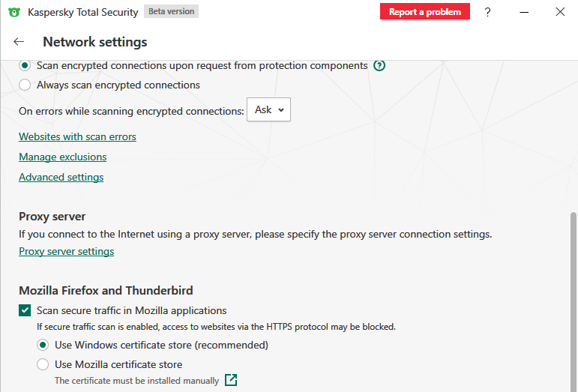The width and height of the screenshot is (578, 392).
Task: Open help with the question mark icon
Action: [x=487, y=12]
